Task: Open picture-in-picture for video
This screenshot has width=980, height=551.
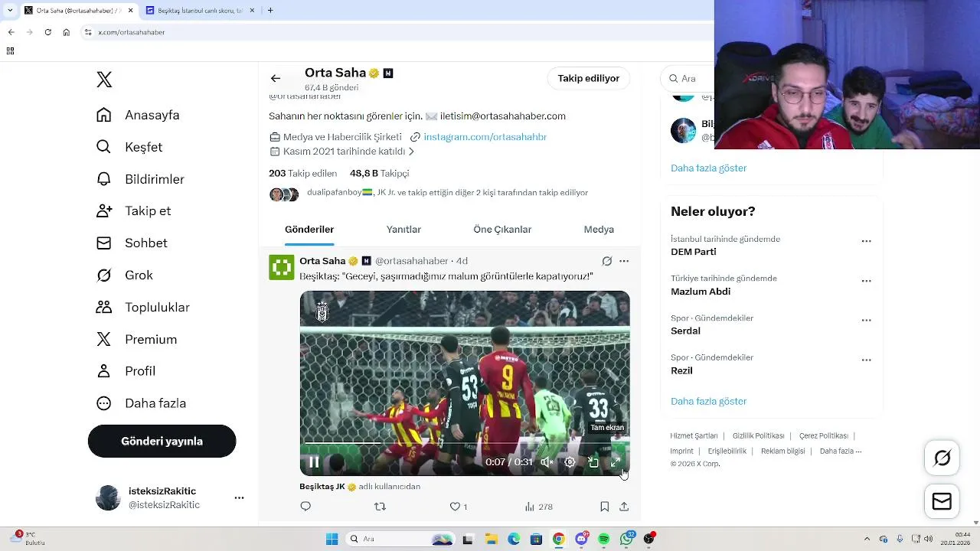Action: point(593,462)
